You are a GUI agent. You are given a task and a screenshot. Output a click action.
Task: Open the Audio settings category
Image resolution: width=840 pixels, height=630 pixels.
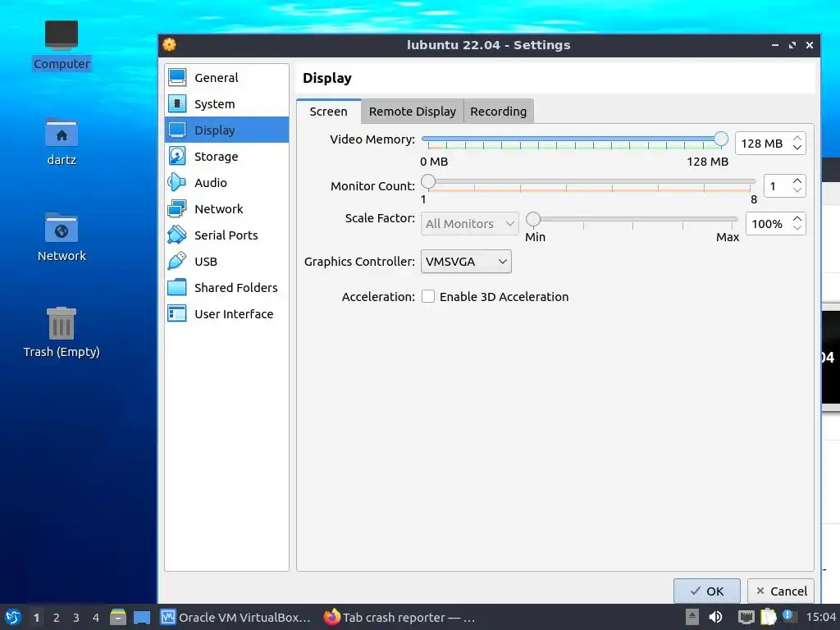point(226,183)
